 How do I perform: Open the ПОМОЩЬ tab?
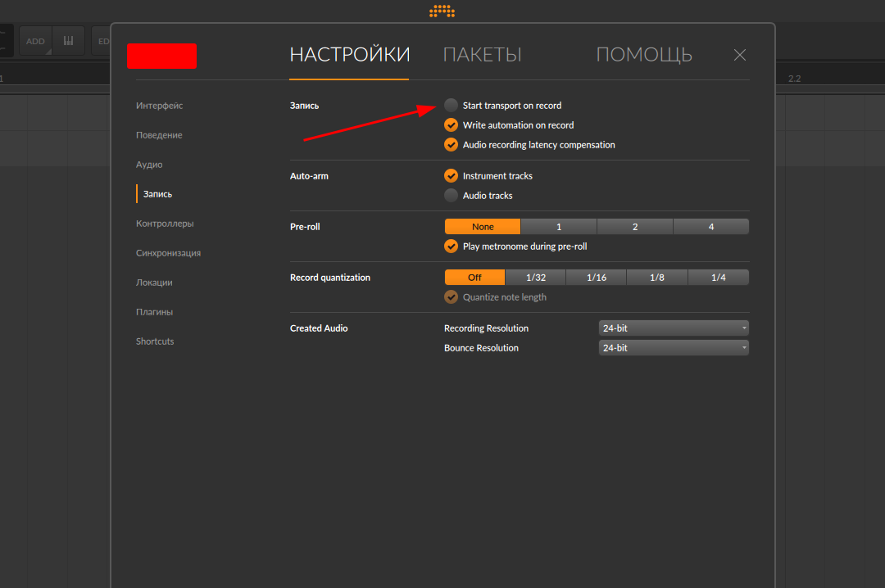[x=643, y=55]
